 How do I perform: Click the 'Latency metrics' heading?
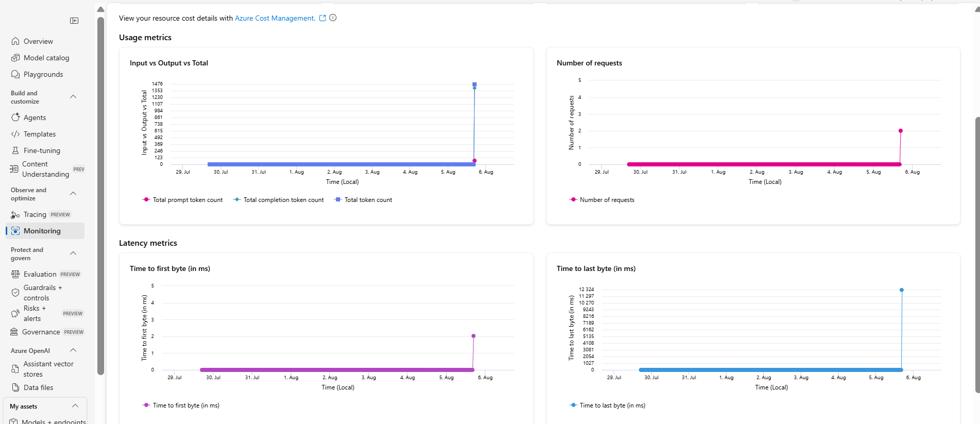148,243
